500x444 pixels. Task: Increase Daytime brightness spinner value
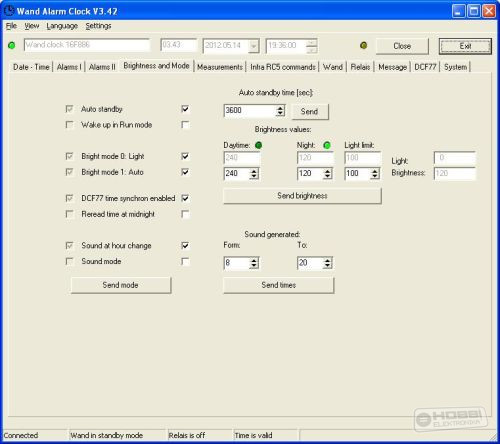click(254, 171)
